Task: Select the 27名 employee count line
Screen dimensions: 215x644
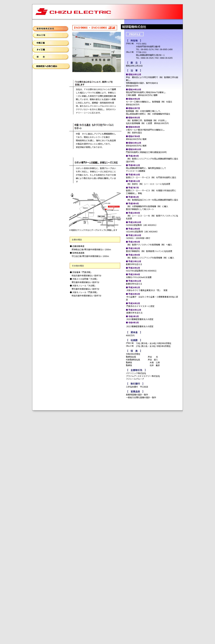Action: tap(153, 346)
